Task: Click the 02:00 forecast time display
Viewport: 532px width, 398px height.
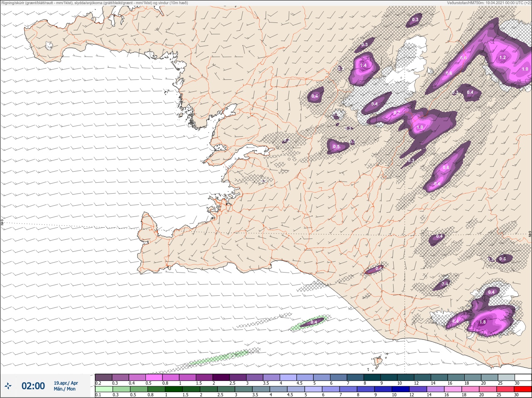Action: (33, 386)
